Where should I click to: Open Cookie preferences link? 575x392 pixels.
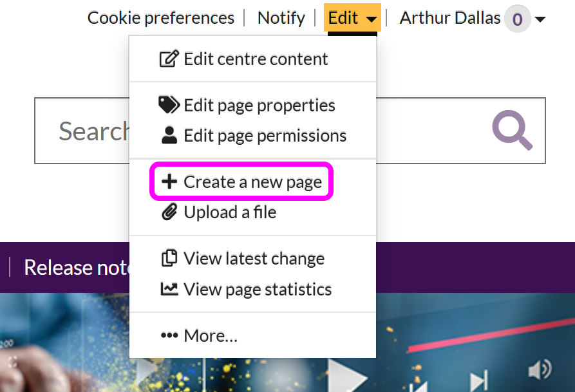pyautogui.click(x=160, y=18)
